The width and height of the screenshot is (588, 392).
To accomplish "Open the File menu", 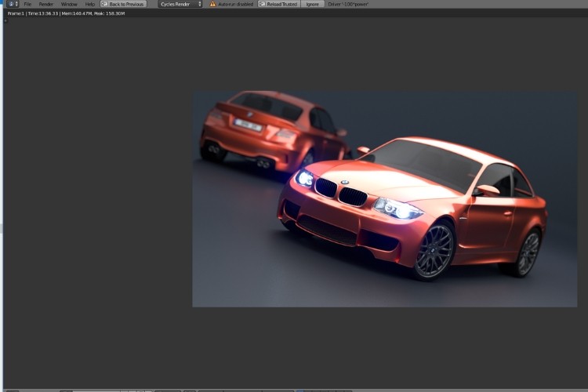I will tap(27, 4).
